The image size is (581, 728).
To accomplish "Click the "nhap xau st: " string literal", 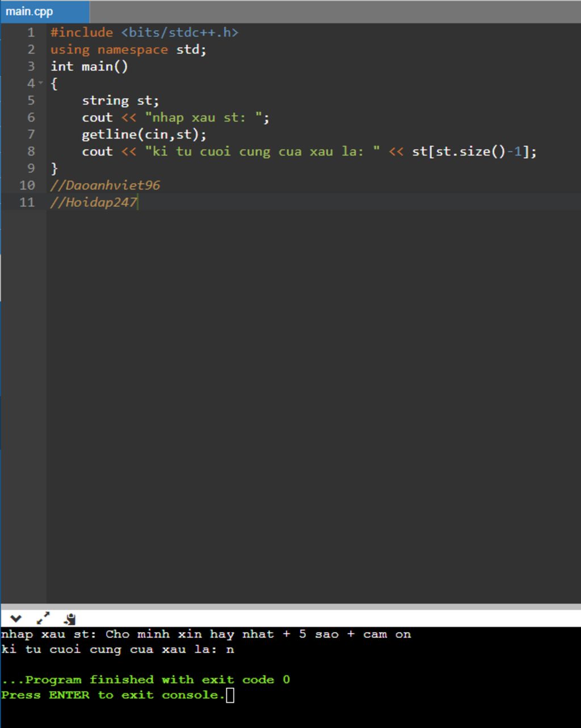I will (203, 118).
